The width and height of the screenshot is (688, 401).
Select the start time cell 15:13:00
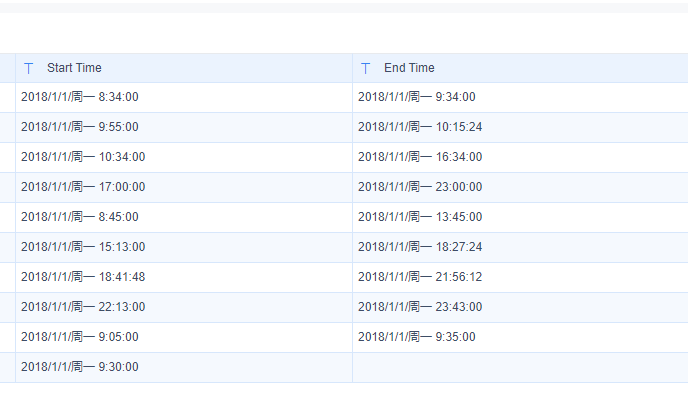tap(83, 247)
